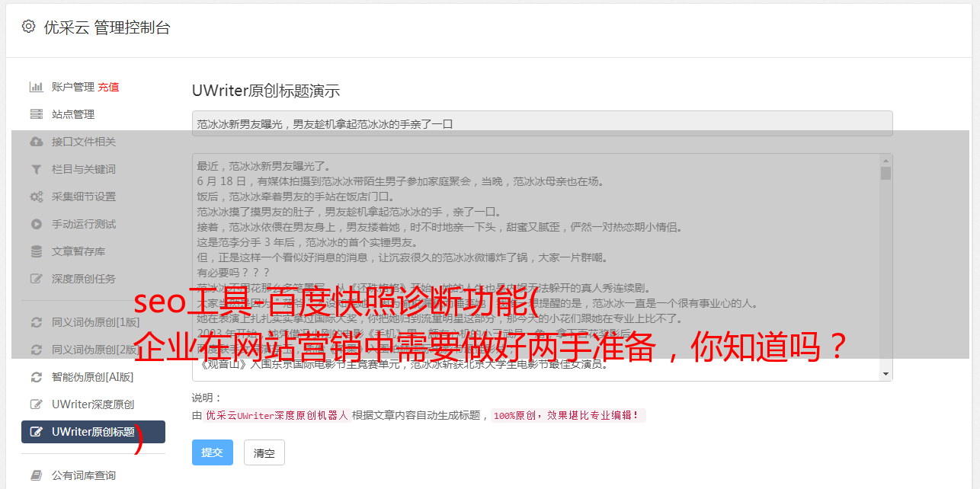The width and height of the screenshot is (980, 489).
Task: Open 采集细节设置 gears icon
Action: click(36, 197)
